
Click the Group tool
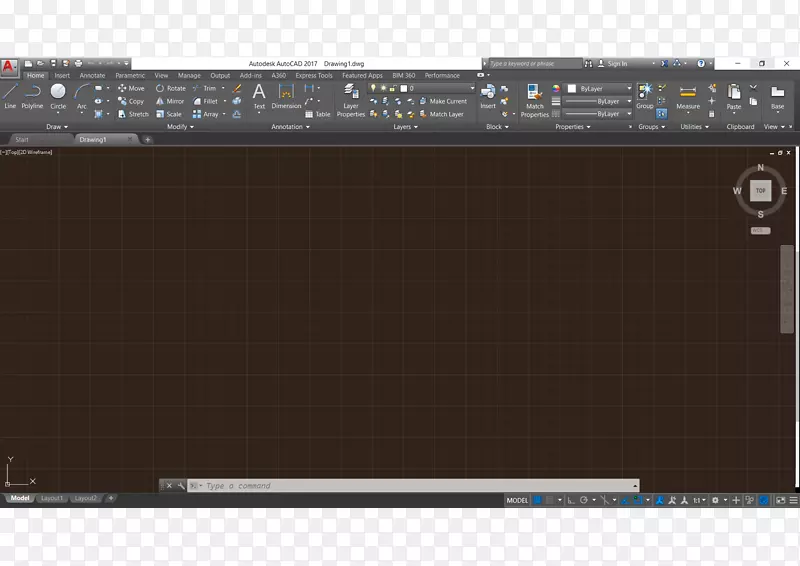[645, 96]
